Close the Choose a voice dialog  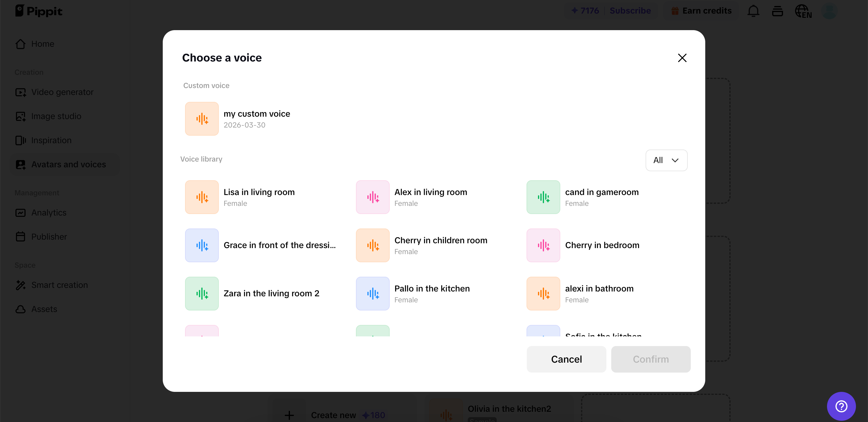coord(682,58)
